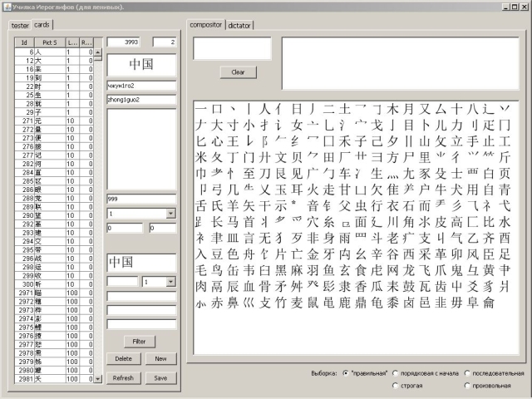The width and height of the screenshot is (532, 399).
Task: Select table row with Id 2981
Action: click(x=54, y=379)
